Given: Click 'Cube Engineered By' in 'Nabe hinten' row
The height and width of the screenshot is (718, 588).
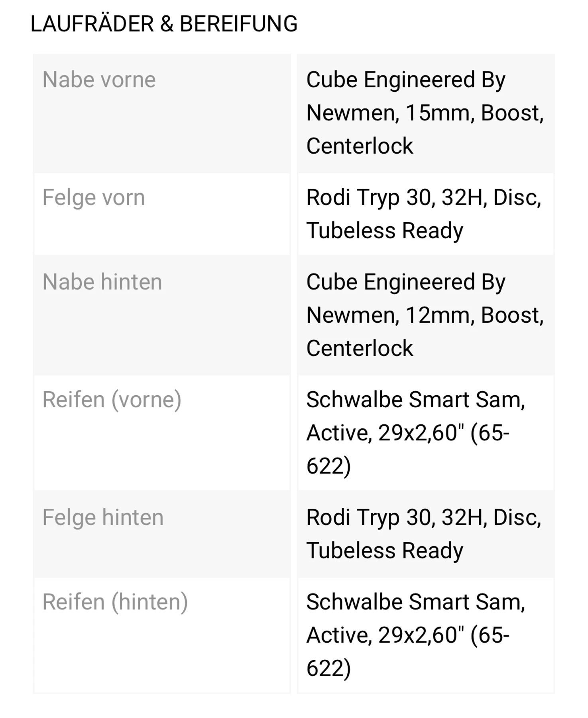Looking at the screenshot, I should [x=405, y=282].
